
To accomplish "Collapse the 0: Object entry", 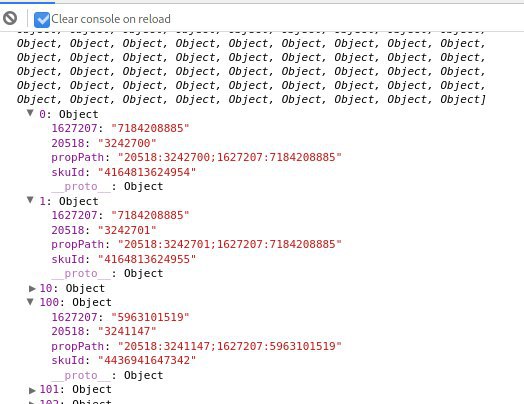I will coord(30,114).
